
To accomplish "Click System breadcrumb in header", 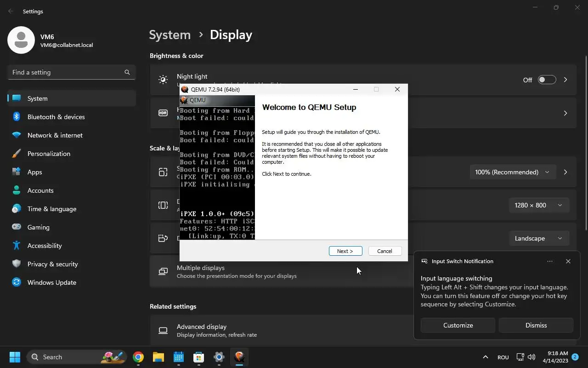I will 170,35.
